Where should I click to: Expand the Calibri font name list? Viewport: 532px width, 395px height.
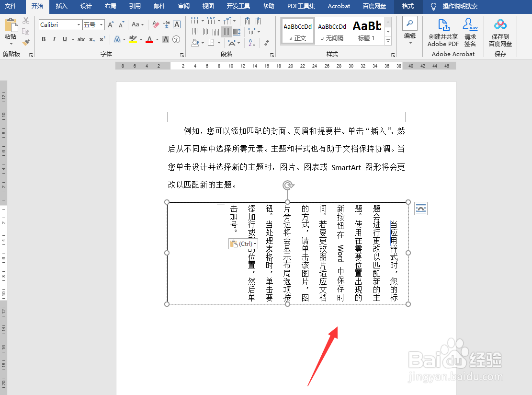point(79,24)
